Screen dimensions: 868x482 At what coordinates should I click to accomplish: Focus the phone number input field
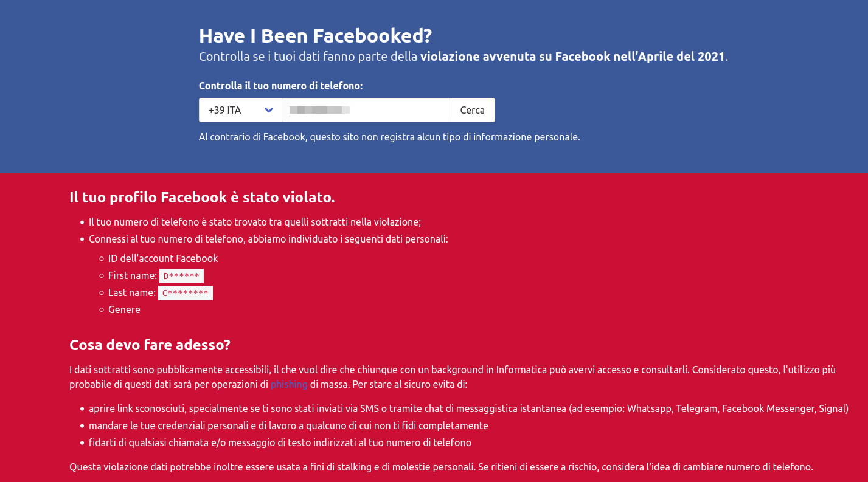click(366, 110)
